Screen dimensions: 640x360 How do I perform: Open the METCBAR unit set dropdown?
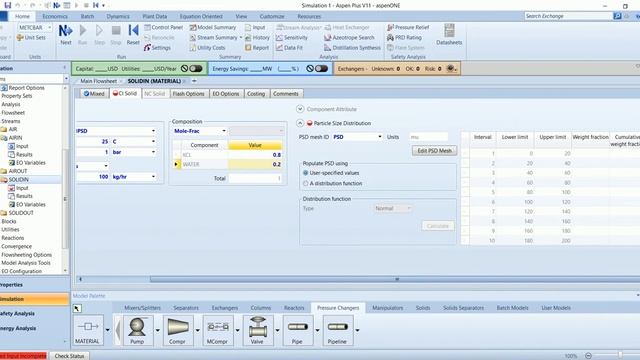pyautogui.click(x=49, y=27)
